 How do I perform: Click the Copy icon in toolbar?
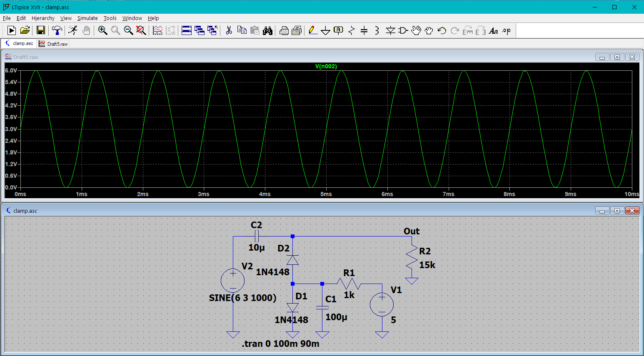tap(242, 30)
